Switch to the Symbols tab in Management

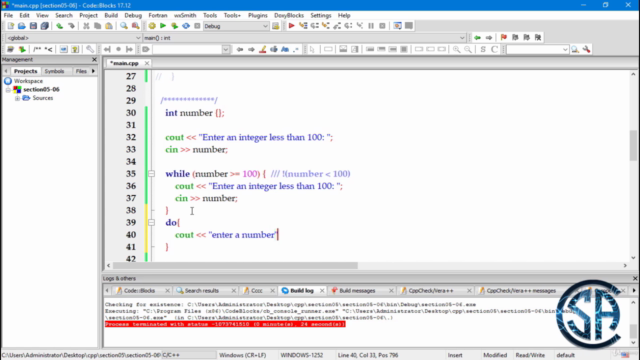54,71
